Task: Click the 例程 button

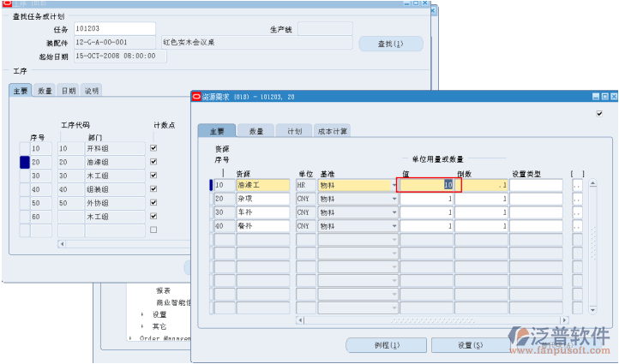Action: (x=388, y=344)
